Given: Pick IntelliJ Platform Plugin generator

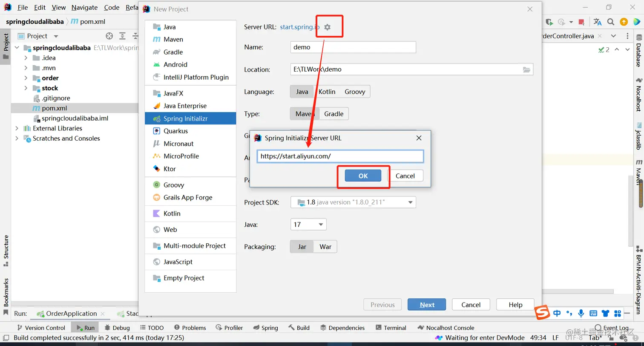Looking at the screenshot, I should click(x=190, y=77).
